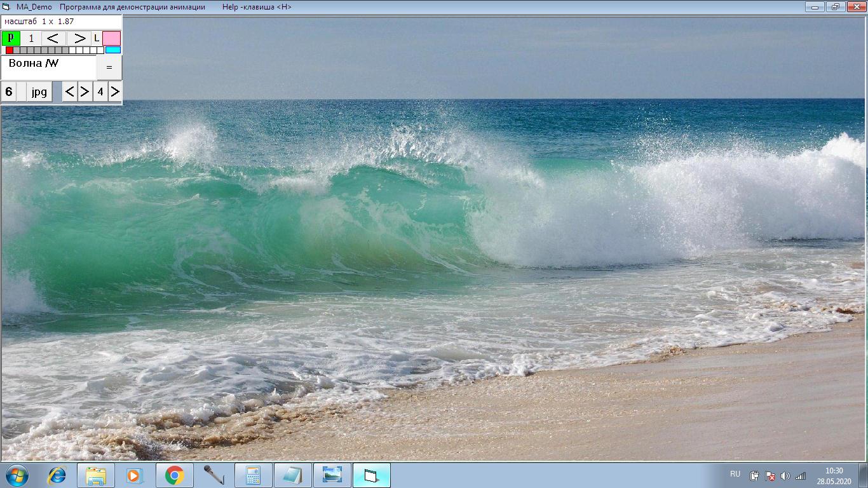This screenshot has width=868, height=488.
Task: Open the Action Center flag icon
Action: click(x=770, y=476)
